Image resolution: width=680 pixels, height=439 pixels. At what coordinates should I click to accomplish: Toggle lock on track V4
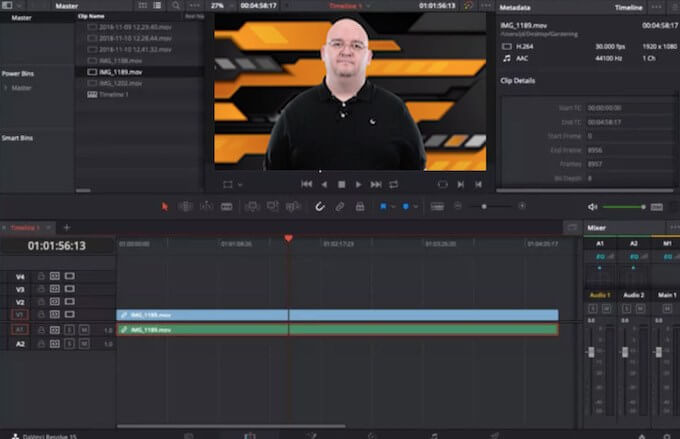click(41, 276)
